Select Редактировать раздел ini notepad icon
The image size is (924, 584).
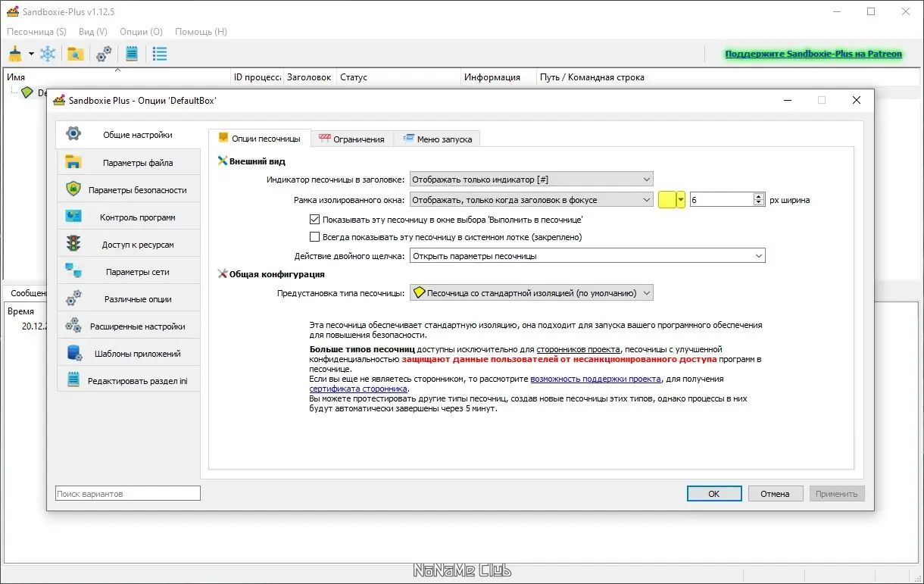click(x=73, y=380)
